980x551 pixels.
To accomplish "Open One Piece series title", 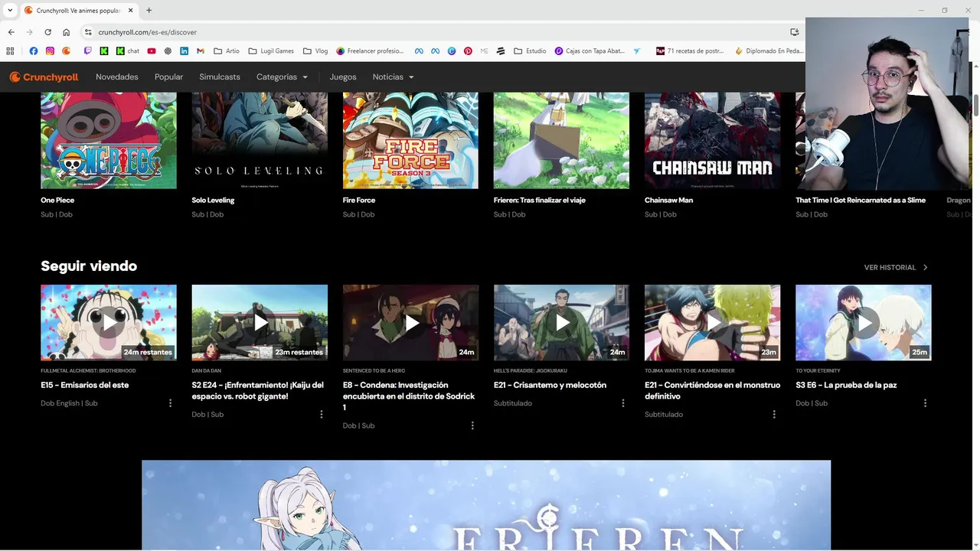I will tap(57, 200).
